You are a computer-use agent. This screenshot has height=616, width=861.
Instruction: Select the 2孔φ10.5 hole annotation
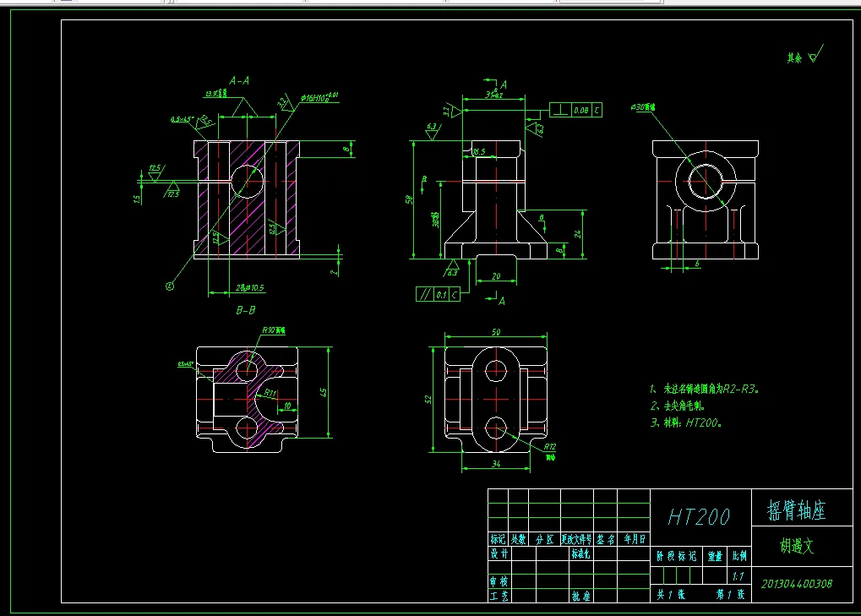click(250, 287)
